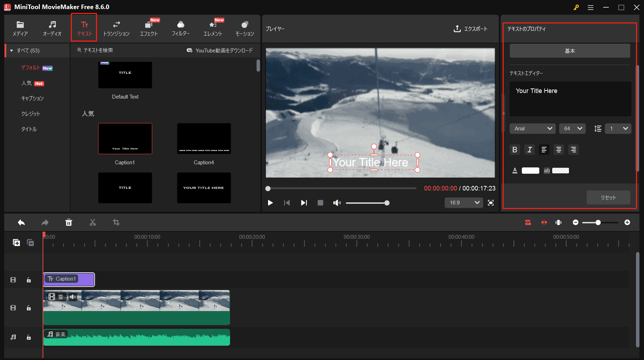Open the 64 font size dropdown
644x360 pixels.
point(572,128)
